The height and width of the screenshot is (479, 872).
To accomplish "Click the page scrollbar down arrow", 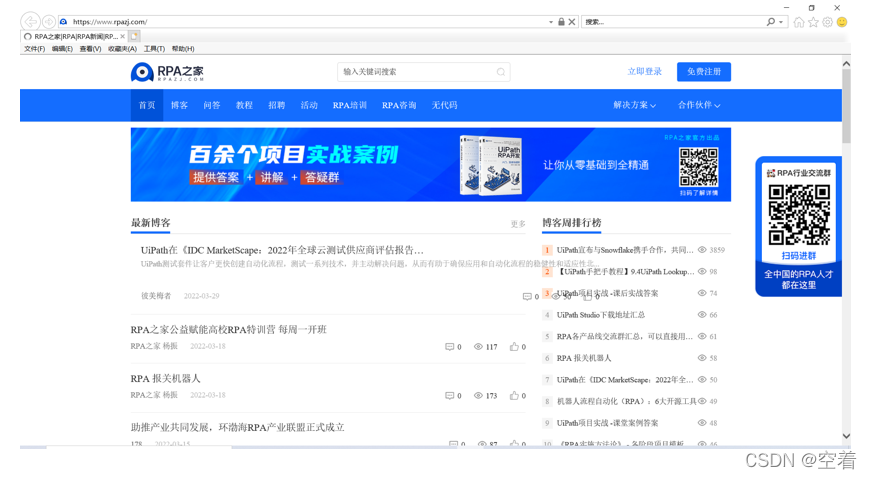I will click(846, 436).
